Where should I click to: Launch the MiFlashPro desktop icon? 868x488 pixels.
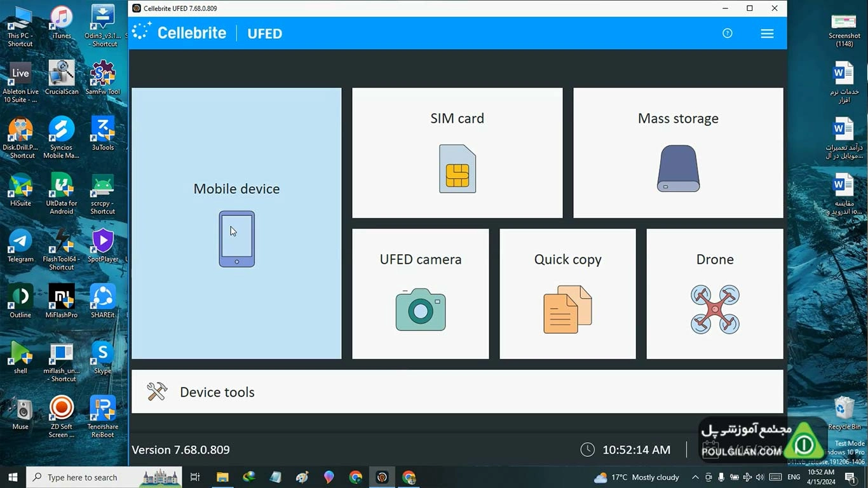click(62, 302)
